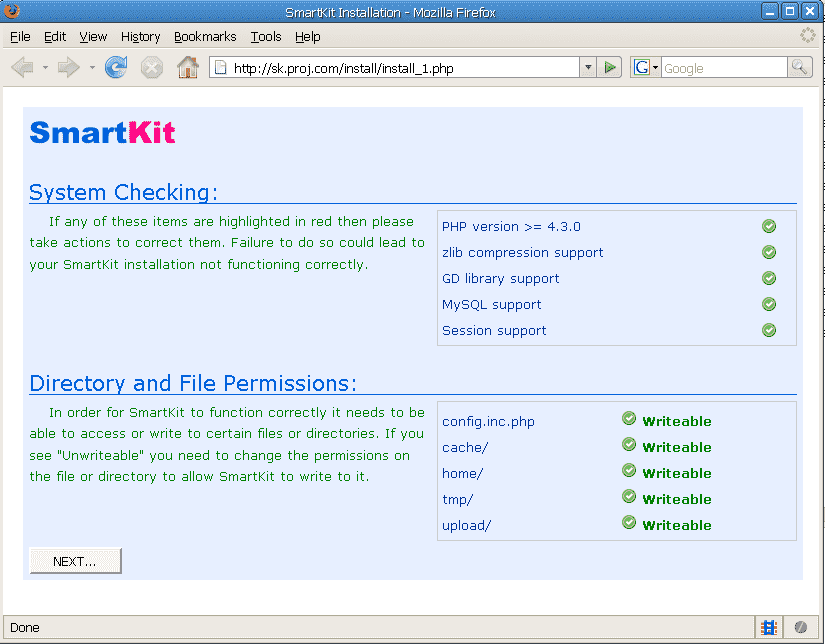Screen dimensions: 825x644
Task: Maximize the Firefox window
Action: tap(790, 11)
